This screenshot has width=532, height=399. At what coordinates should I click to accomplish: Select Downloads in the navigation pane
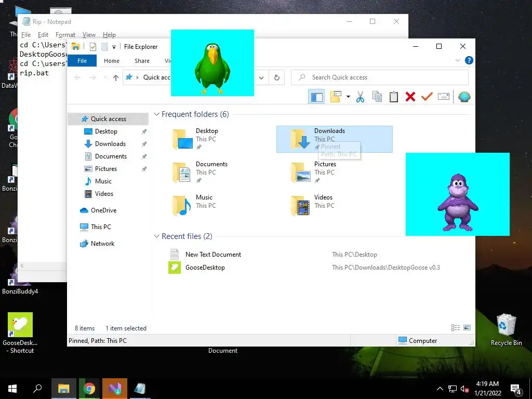point(110,144)
